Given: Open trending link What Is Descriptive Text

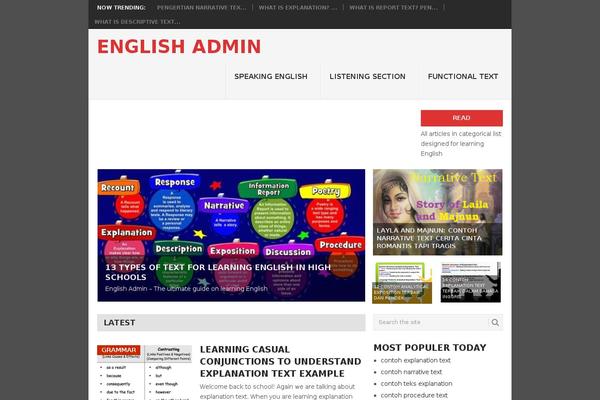Looking at the screenshot, I should [x=137, y=22].
